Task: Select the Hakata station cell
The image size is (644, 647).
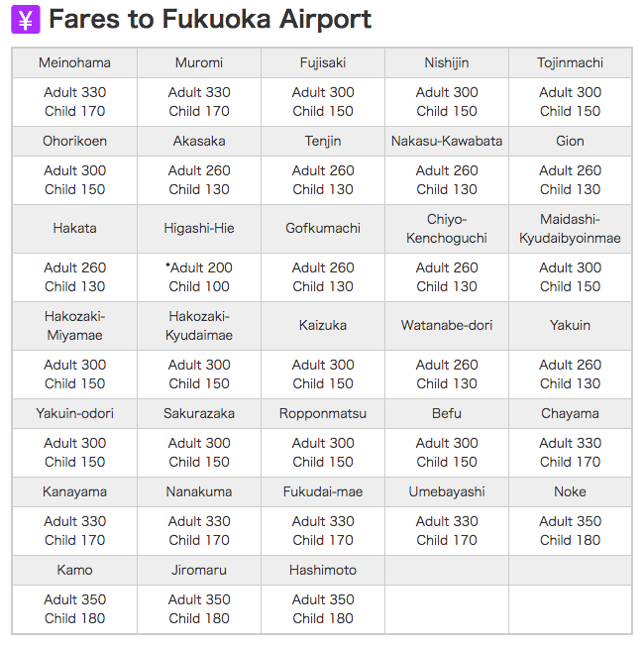Action: [x=74, y=229]
